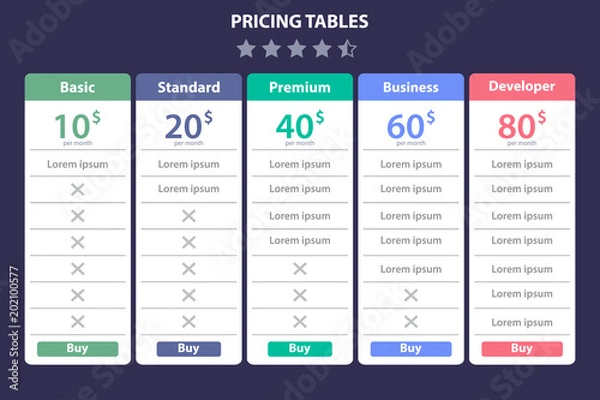Buy the Standard plan
Viewport: 600px width, 400px height.
(189, 349)
